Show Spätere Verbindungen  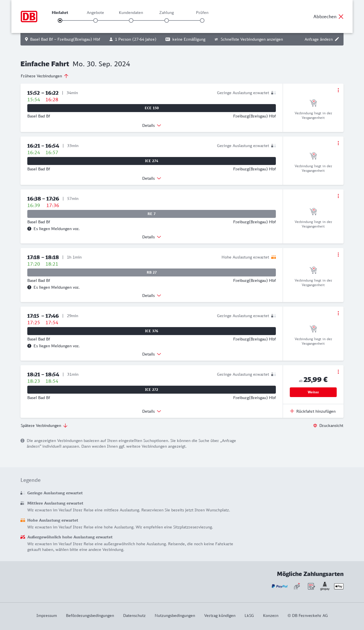click(x=44, y=425)
